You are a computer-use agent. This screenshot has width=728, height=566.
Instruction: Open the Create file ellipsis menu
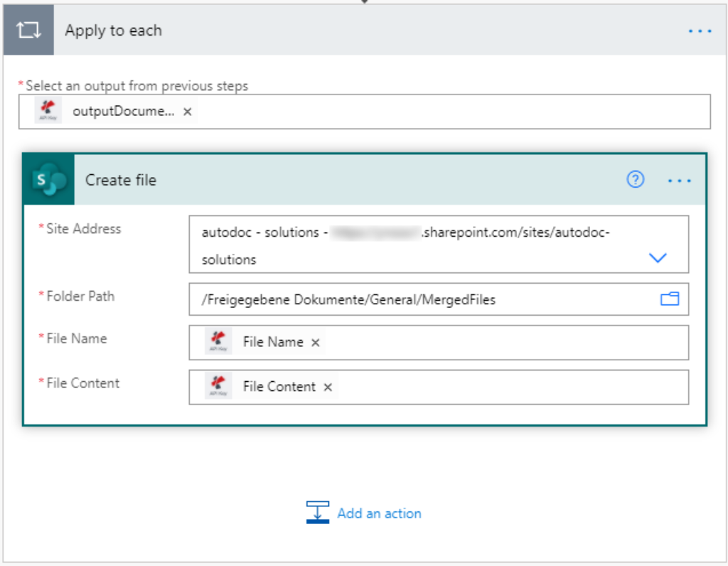tap(680, 181)
